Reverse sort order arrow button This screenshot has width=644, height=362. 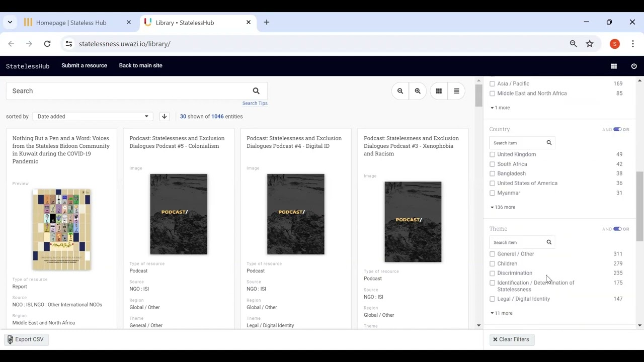tap(164, 116)
